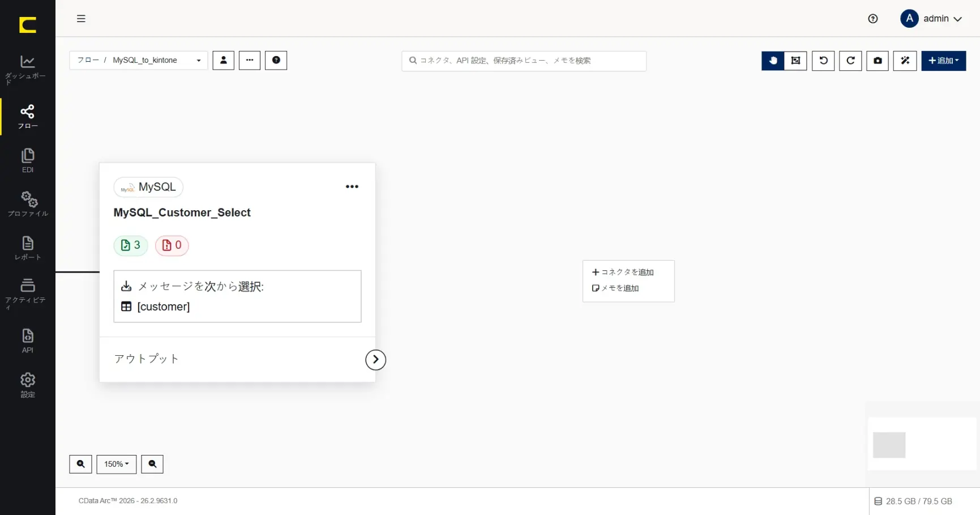This screenshot has height=515, width=980.
Task: Click the disk usage 28.5 GB / 79.5 GB indicator
Action: point(913,501)
